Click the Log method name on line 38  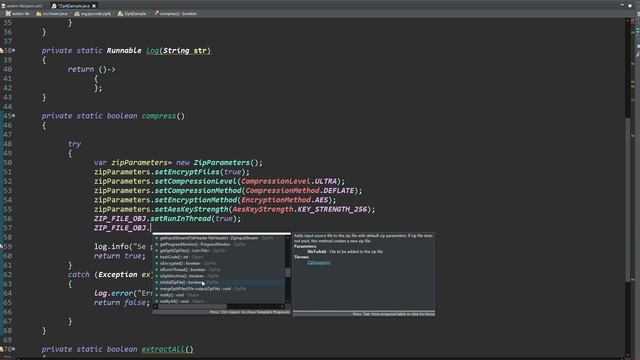pyautogui.click(x=153, y=51)
